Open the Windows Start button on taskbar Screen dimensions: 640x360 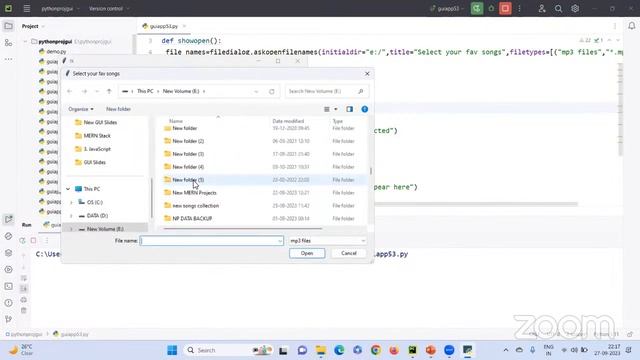tap(172, 350)
